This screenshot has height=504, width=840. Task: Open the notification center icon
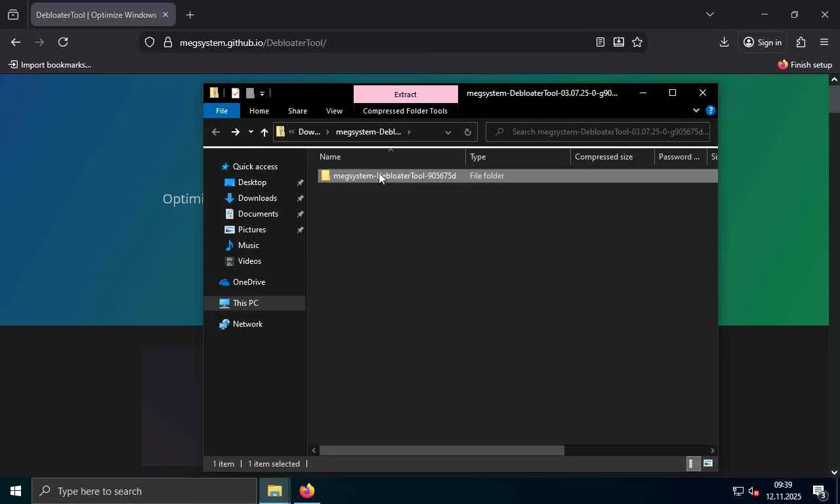point(819,491)
